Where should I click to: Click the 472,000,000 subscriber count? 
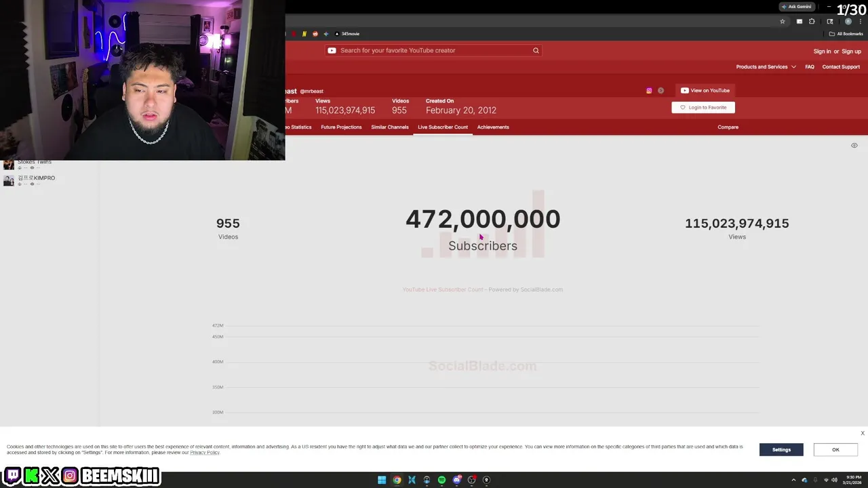483,219
